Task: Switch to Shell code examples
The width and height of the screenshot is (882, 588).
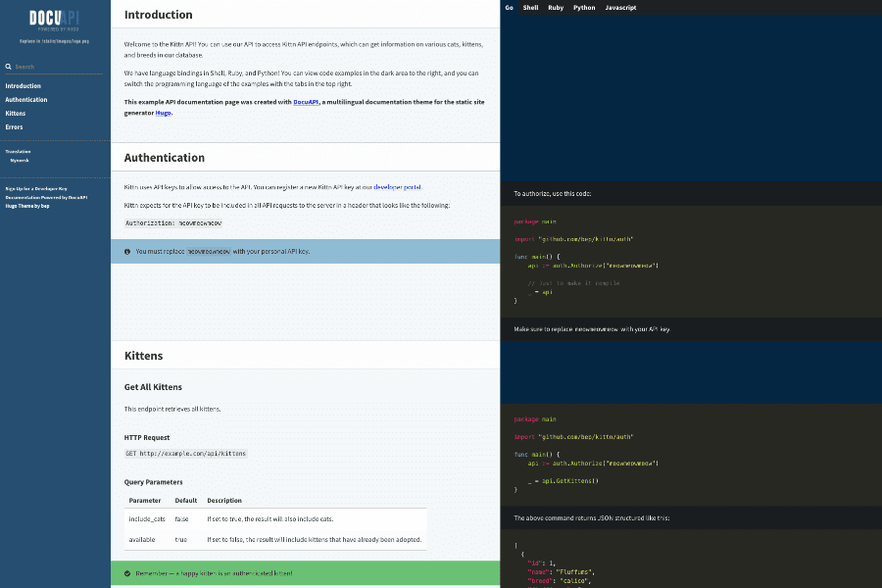Action: (530, 7)
